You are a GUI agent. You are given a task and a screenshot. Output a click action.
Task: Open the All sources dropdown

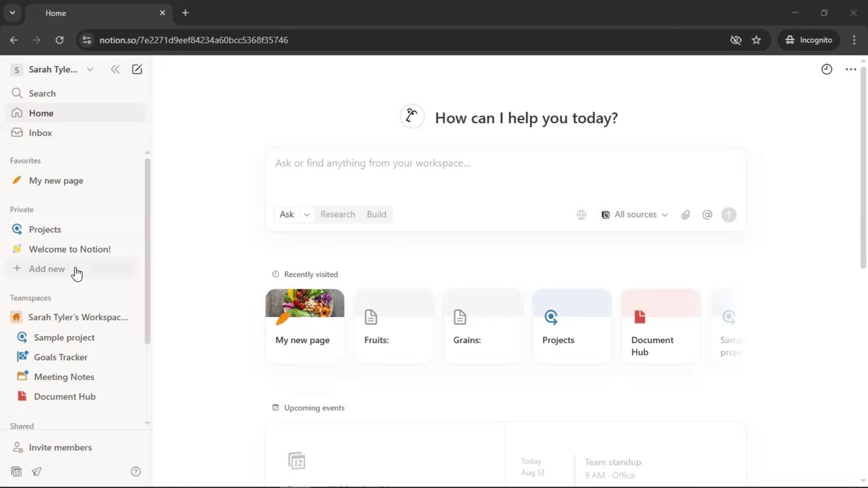(x=635, y=215)
